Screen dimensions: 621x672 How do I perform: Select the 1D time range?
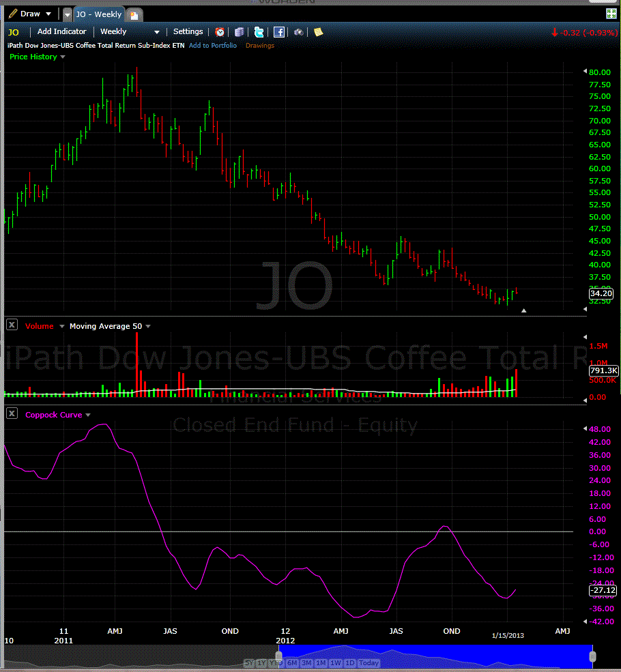point(349,663)
